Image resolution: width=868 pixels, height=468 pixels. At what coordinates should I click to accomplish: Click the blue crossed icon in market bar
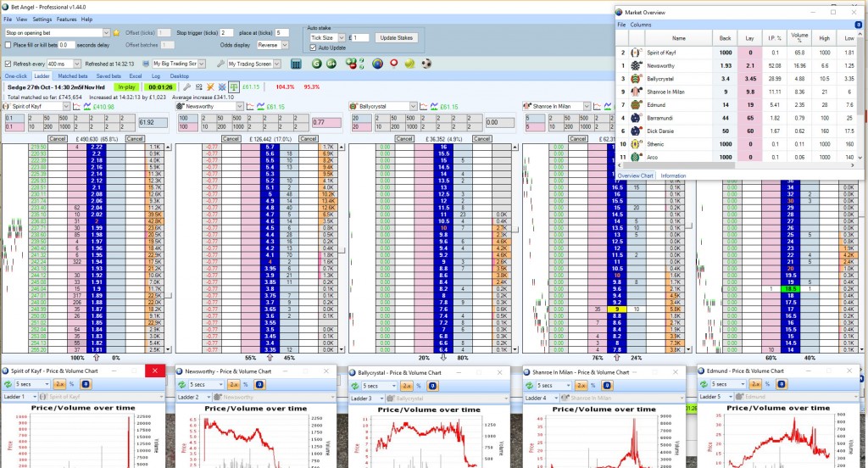pos(222,87)
